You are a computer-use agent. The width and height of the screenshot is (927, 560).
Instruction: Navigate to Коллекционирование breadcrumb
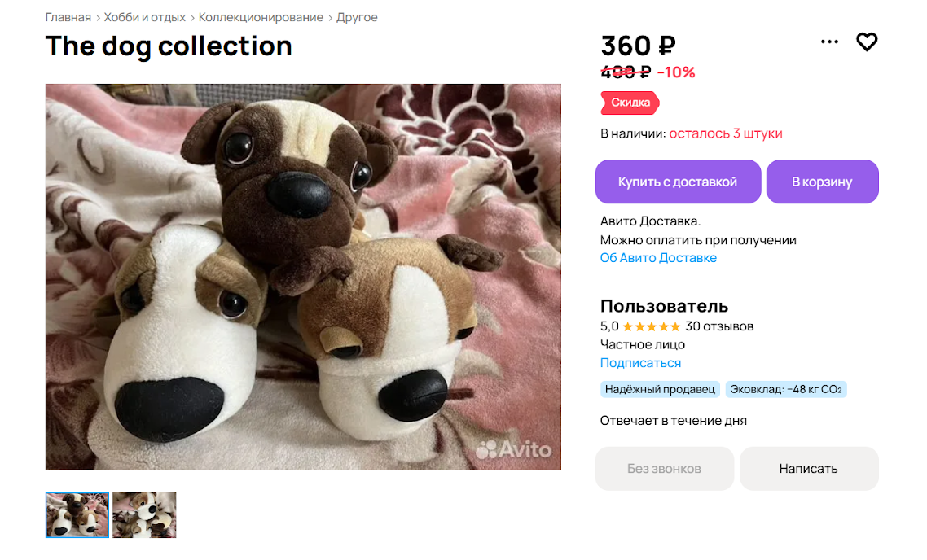click(x=261, y=17)
